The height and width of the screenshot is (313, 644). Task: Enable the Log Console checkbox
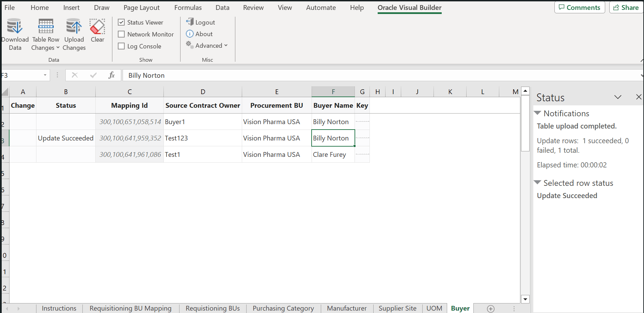[x=121, y=46]
